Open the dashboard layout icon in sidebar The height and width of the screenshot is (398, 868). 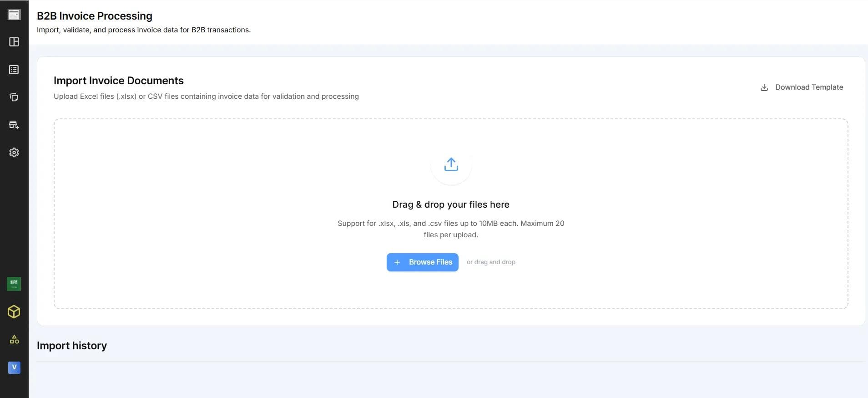tap(14, 42)
